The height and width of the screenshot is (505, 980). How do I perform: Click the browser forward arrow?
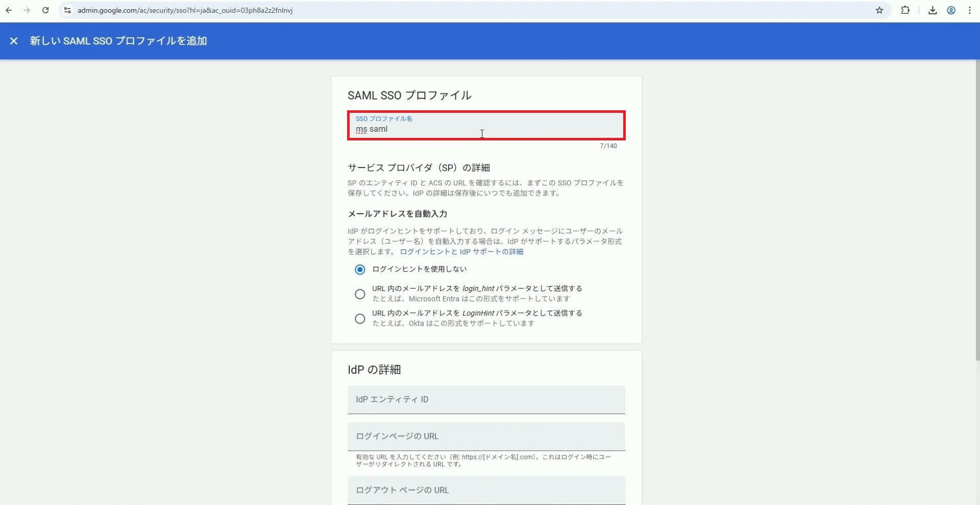coord(27,10)
